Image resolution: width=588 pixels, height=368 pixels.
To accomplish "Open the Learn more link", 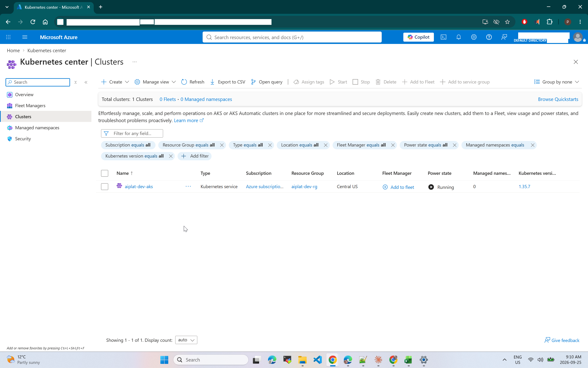I will (x=189, y=121).
